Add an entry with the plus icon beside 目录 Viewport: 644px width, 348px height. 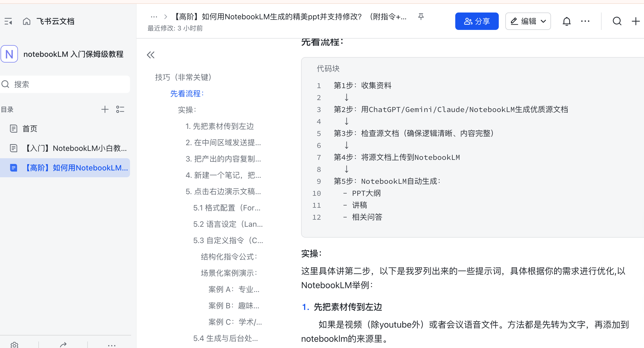pyautogui.click(x=105, y=109)
